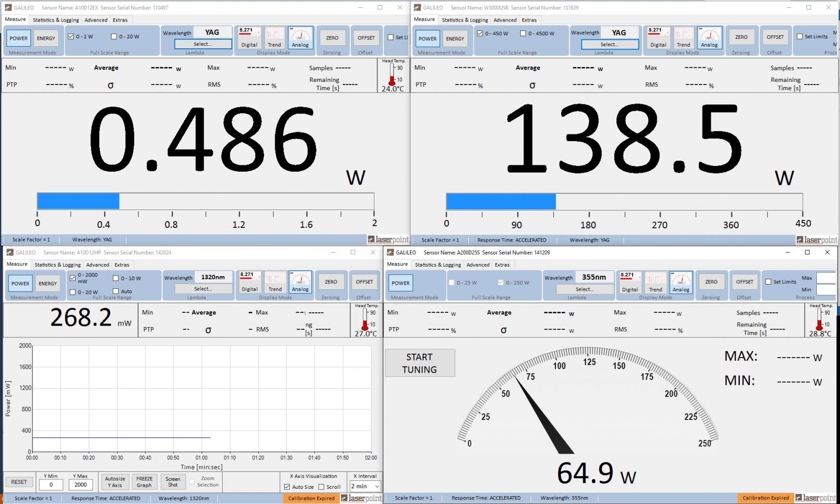Click Galileo app icon in A10D12HP title bar
This screenshot has width=840, height=504.
point(9,252)
